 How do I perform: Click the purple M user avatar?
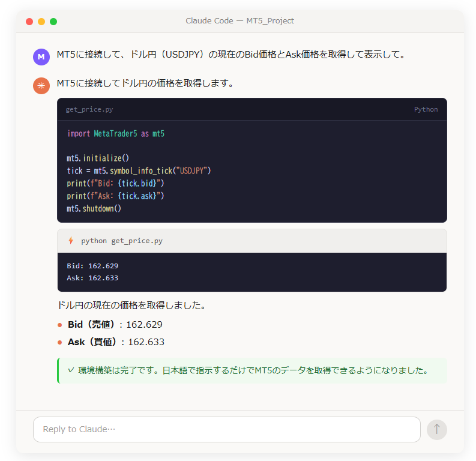click(x=41, y=57)
